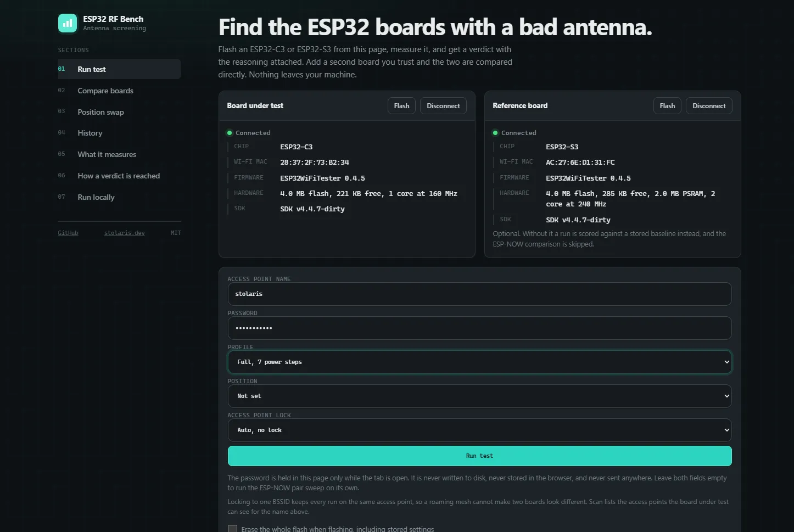The height and width of the screenshot is (532, 794).
Task: Open the Position swap section
Action: pos(119,112)
